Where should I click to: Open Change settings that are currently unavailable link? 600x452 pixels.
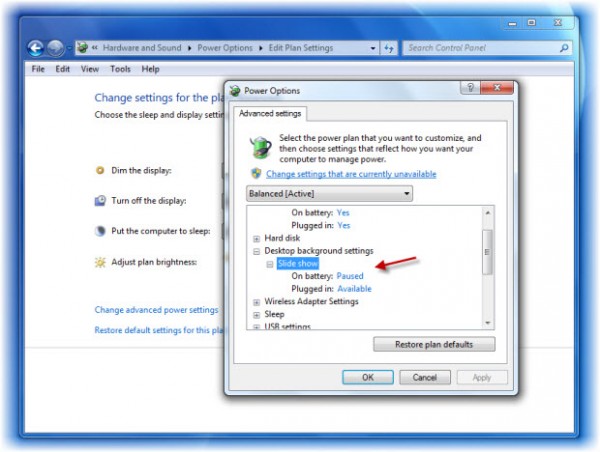tap(351, 174)
